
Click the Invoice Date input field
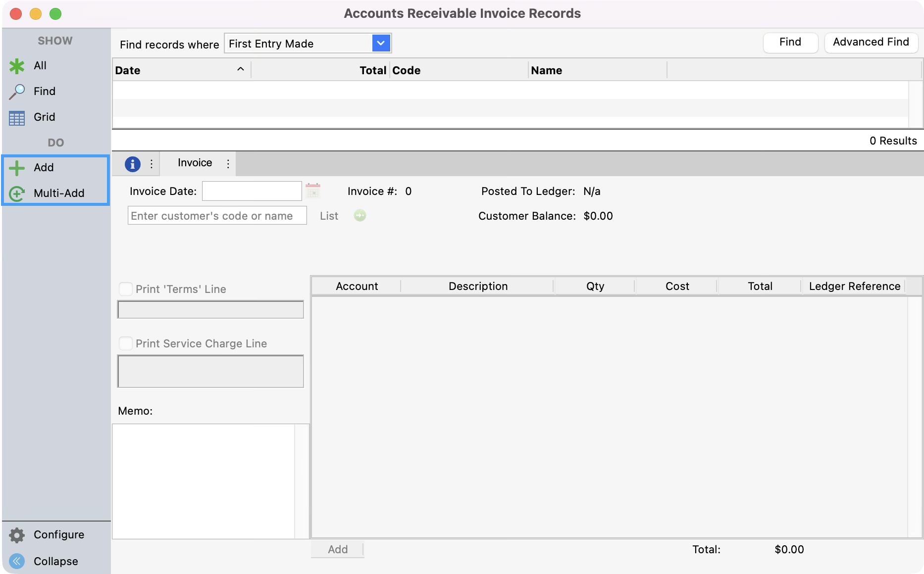(x=252, y=191)
